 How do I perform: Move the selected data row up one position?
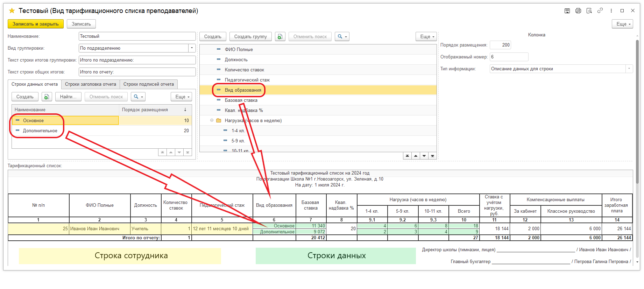click(x=171, y=153)
